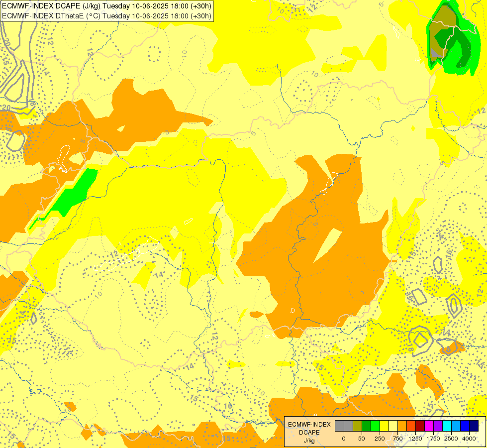This screenshot has width=487, height=448.
Task: Click the legend value 0
Action: (x=344, y=439)
